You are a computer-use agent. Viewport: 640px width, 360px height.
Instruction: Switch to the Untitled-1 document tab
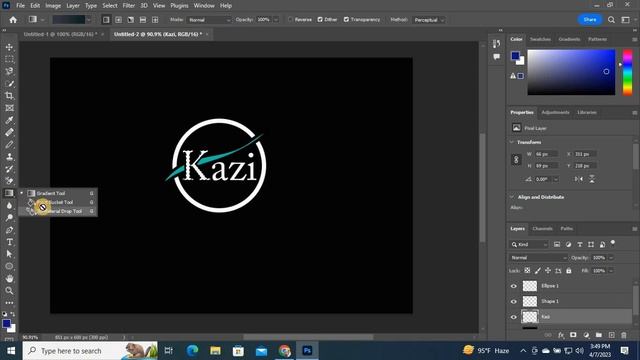point(60,34)
